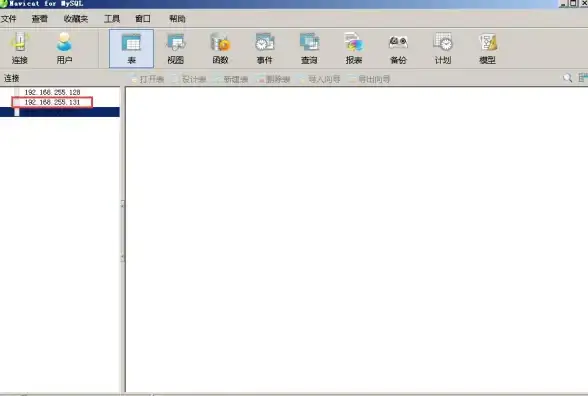Select the highlighted connection row in tree
Image resolution: width=588 pixels, height=396 pixels.
point(60,112)
